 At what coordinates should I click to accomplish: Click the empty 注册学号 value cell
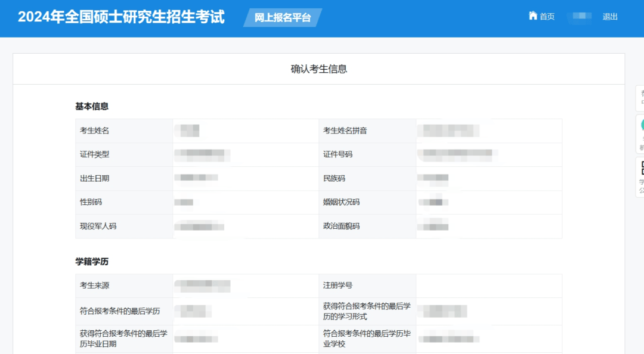coord(488,286)
